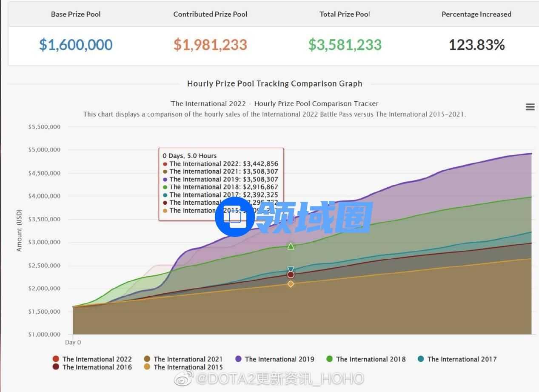The image size is (539, 392).
Task: Hide The International 2019 series via the legend
Action: pyautogui.click(x=279, y=359)
